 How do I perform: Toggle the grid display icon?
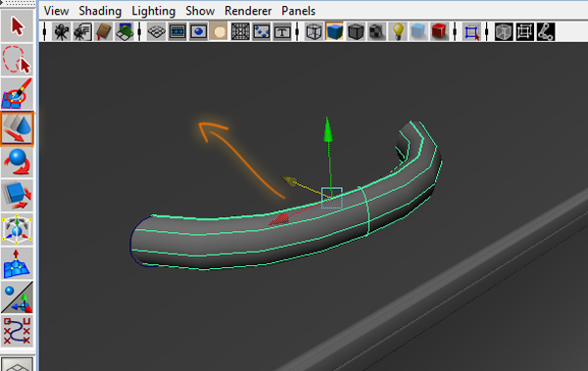157,31
